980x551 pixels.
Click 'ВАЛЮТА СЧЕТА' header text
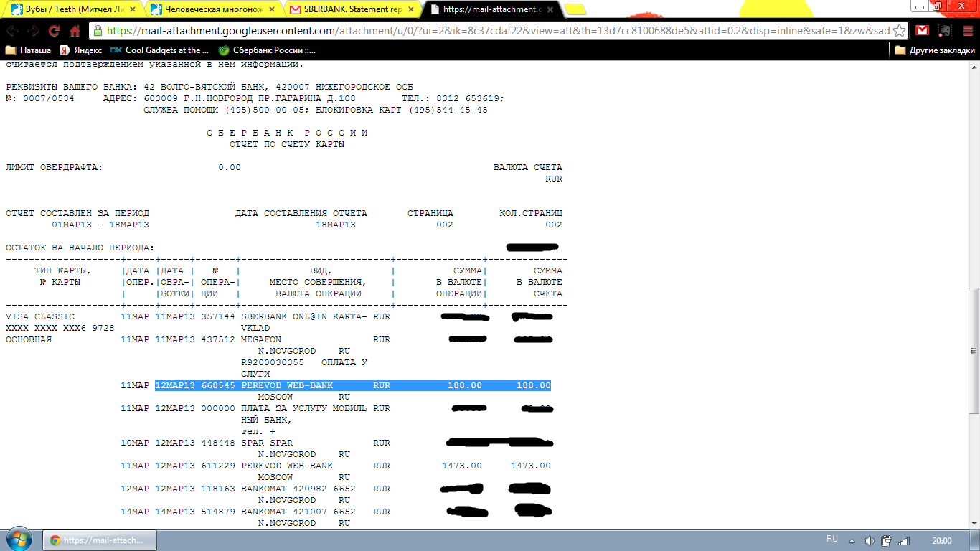(x=528, y=167)
